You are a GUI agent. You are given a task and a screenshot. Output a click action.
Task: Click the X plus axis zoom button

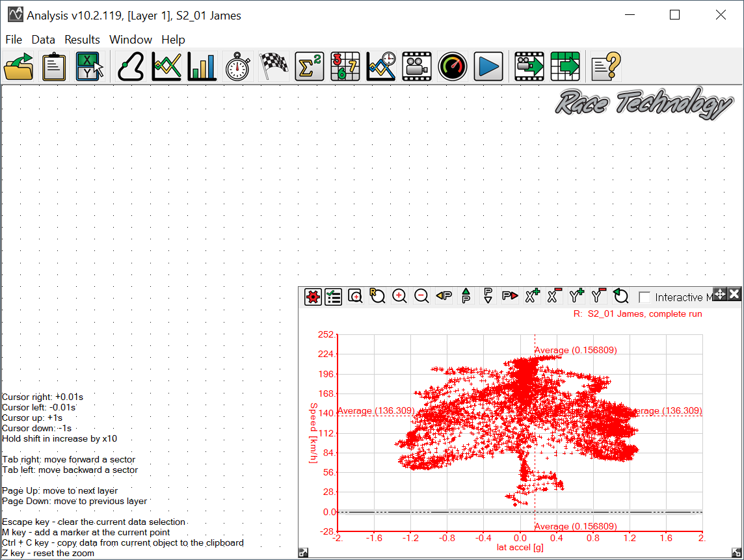coord(533,297)
